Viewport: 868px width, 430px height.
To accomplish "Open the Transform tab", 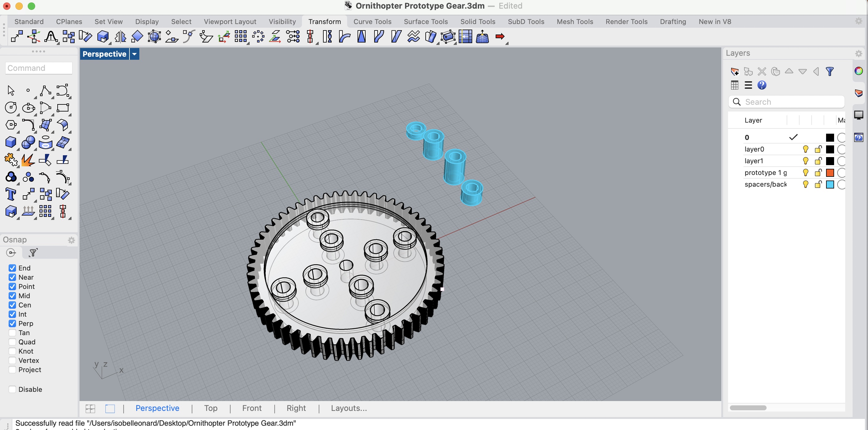I will (325, 22).
